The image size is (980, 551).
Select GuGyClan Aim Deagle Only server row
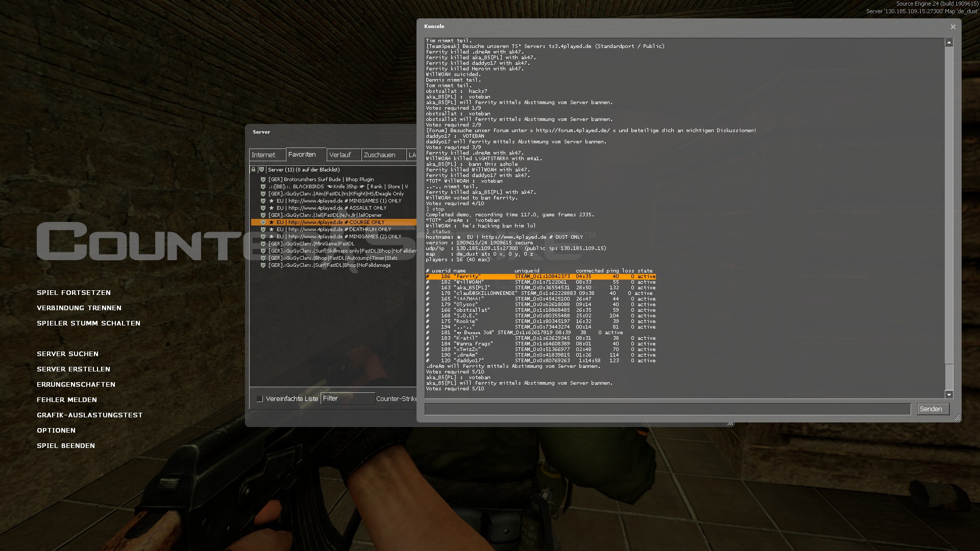pyautogui.click(x=334, y=194)
